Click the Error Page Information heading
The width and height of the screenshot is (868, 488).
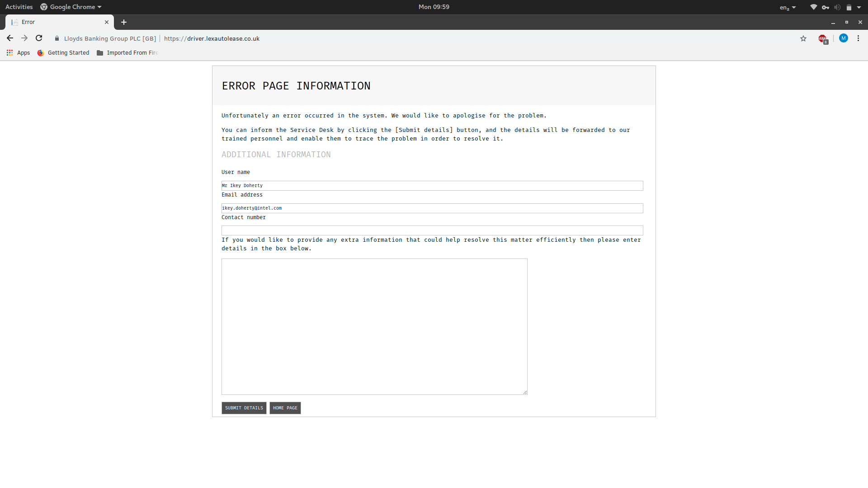click(296, 86)
